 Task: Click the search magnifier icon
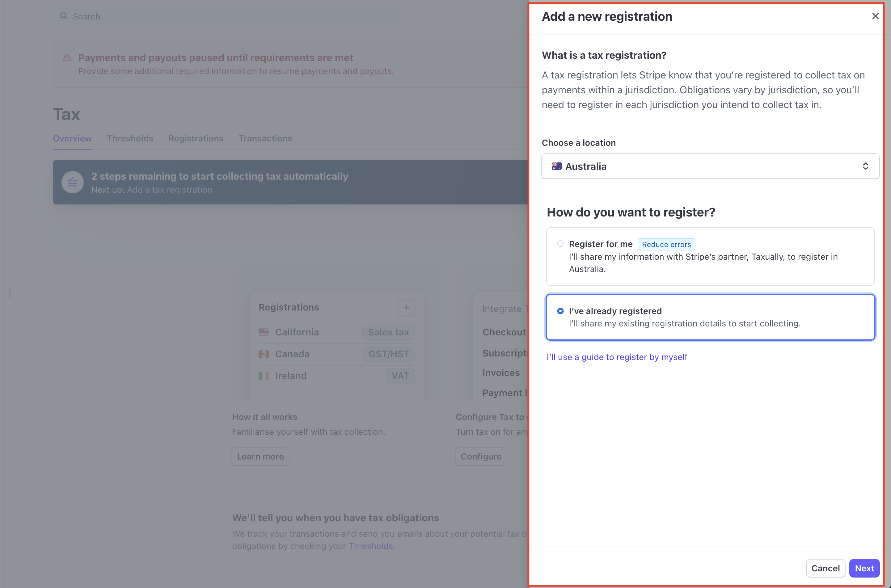pos(64,16)
